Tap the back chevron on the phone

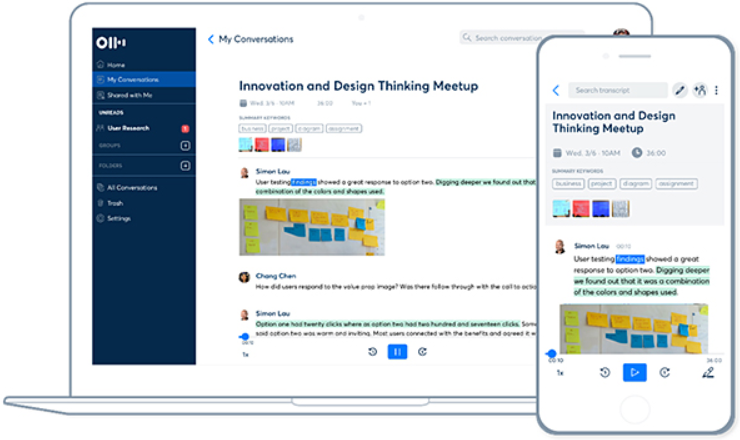[x=556, y=90]
